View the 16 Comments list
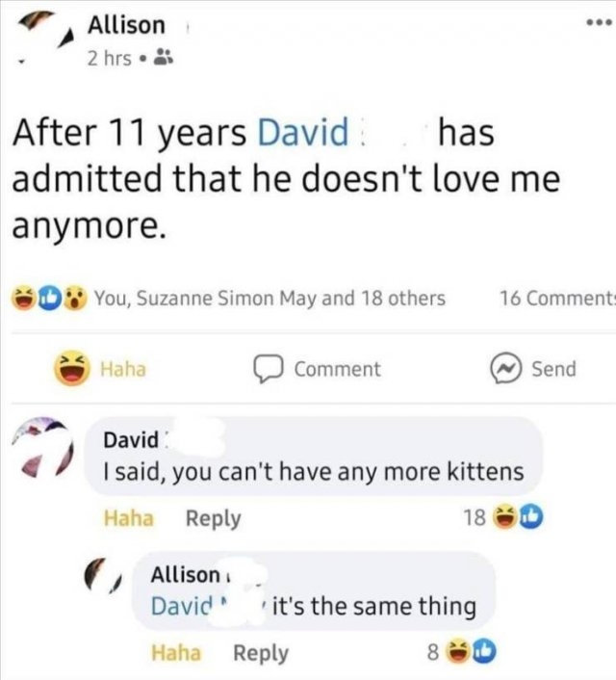This screenshot has height=680, width=616. (556, 298)
